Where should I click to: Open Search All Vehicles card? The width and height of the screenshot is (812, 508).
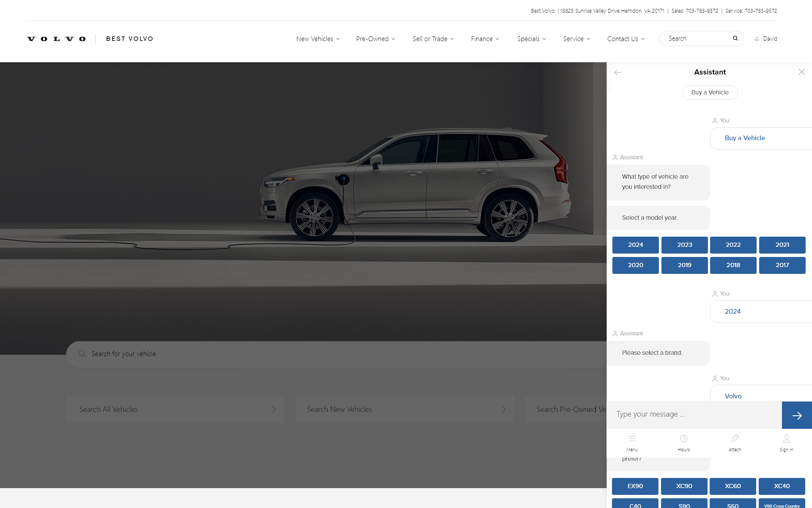click(x=176, y=409)
